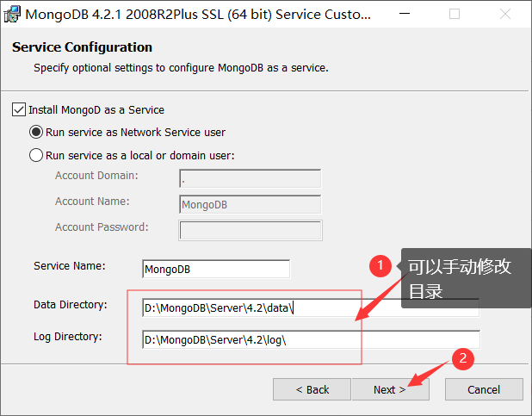This screenshot has height=416, width=532.
Task: Click the Data Directory input field
Action: click(x=311, y=307)
